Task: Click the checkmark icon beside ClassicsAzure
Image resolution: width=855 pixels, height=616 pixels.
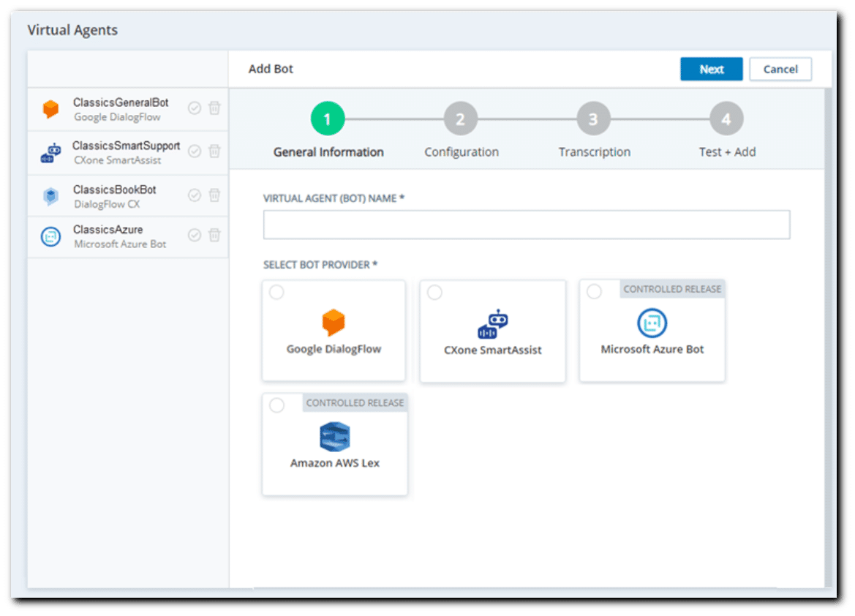Action: 195,235
